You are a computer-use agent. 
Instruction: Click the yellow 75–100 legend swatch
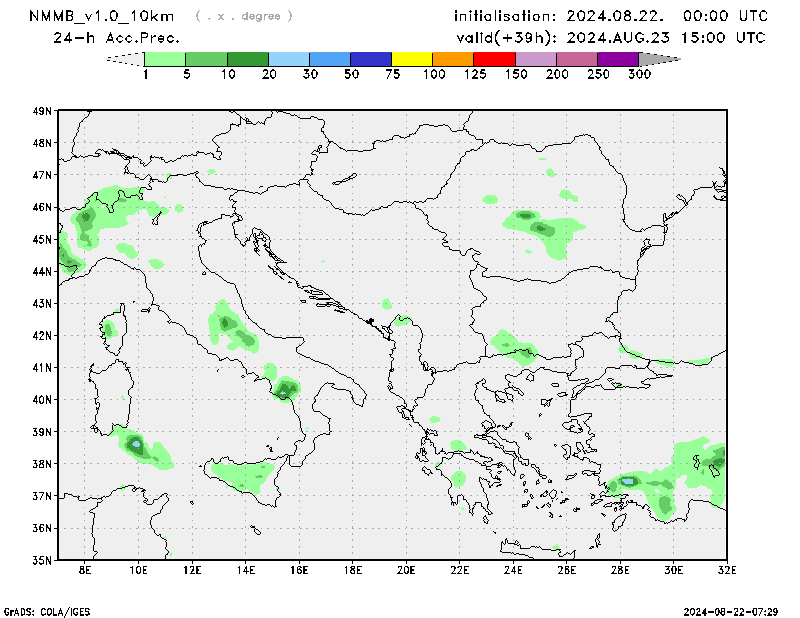[412, 59]
